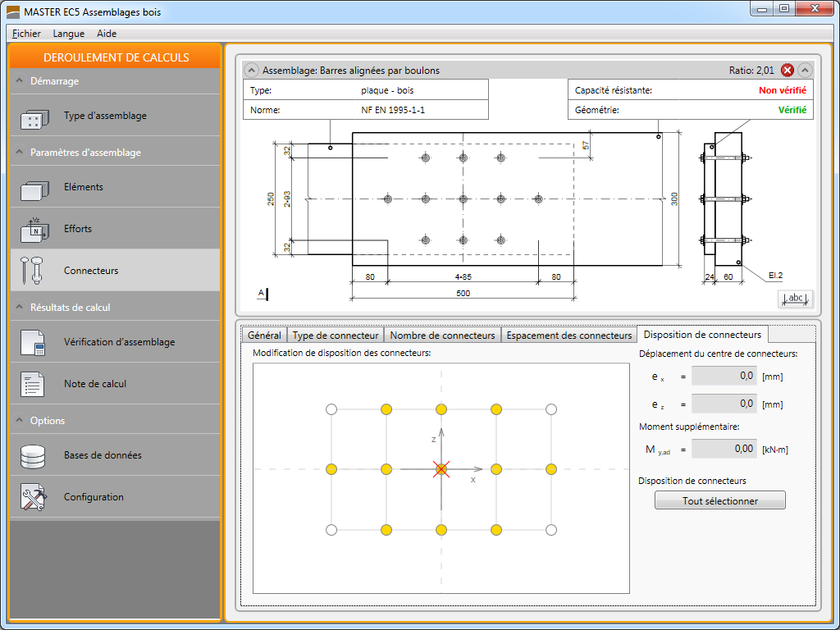Open the Note de calcul document icon
840x630 pixels.
coord(33,385)
